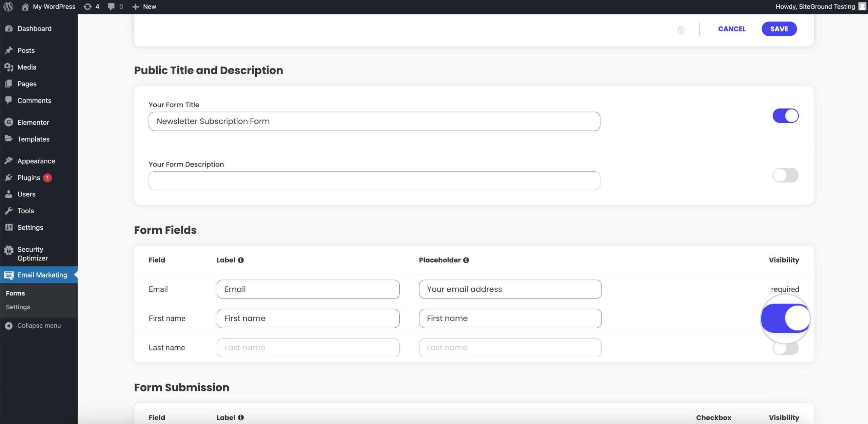
Task: Click the Newsletter Subscription Form title input
Action: point(374,121)
